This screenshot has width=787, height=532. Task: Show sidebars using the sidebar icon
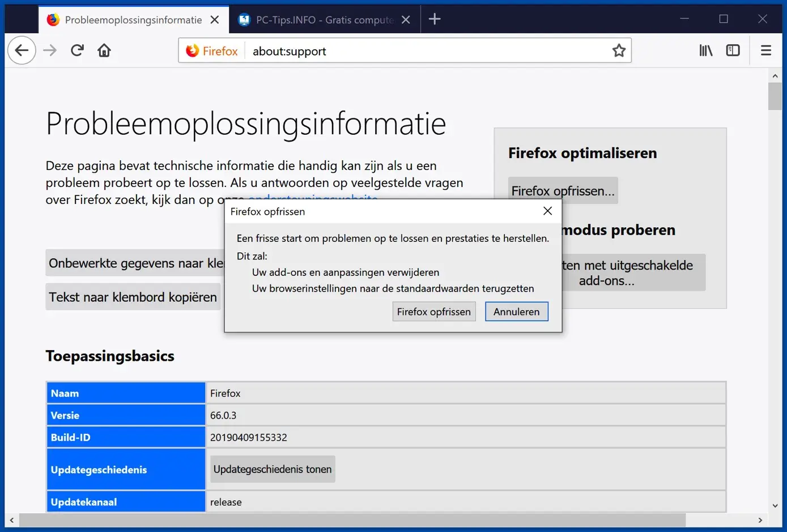(733, 50)
